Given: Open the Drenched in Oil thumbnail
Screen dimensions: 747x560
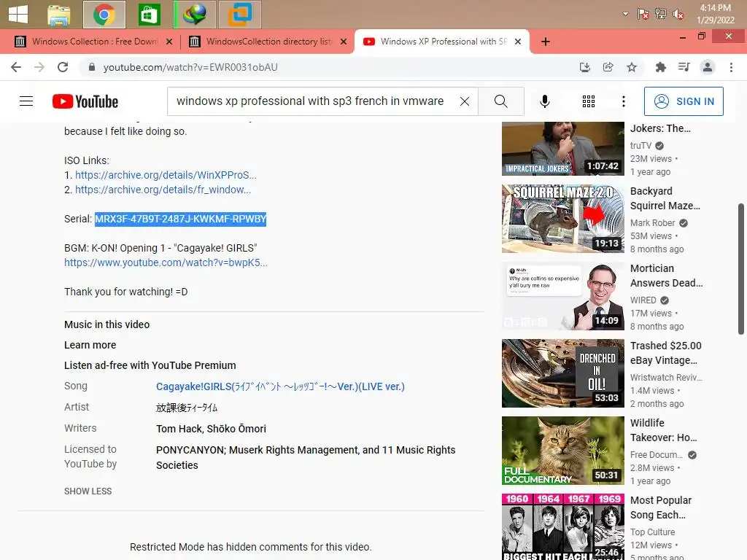Looking at the screenshot, I should pos(562,373).
